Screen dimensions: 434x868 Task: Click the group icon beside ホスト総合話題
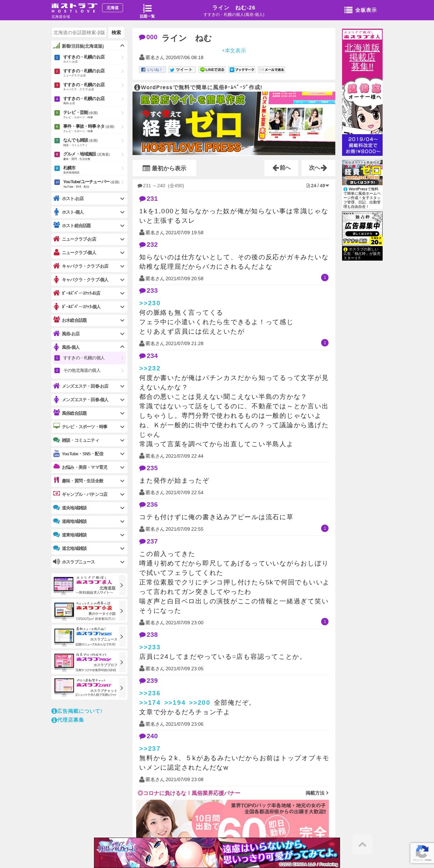click(56, 225)
